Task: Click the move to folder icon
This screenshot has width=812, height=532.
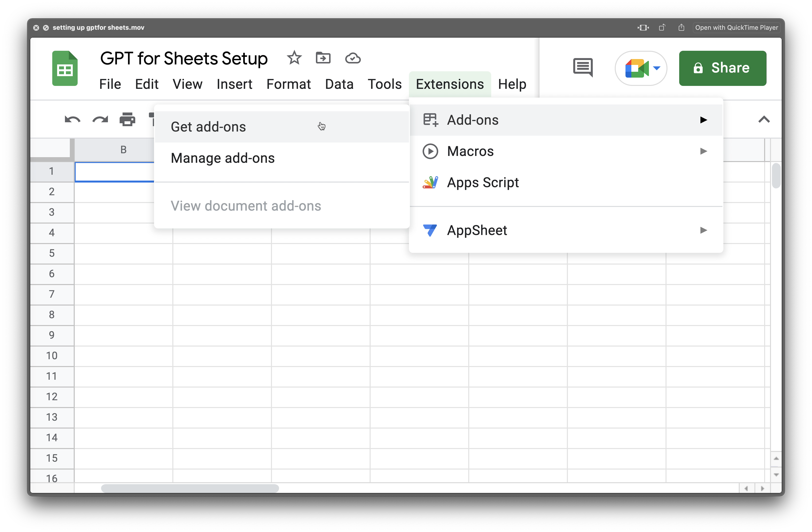Action: 323,58
